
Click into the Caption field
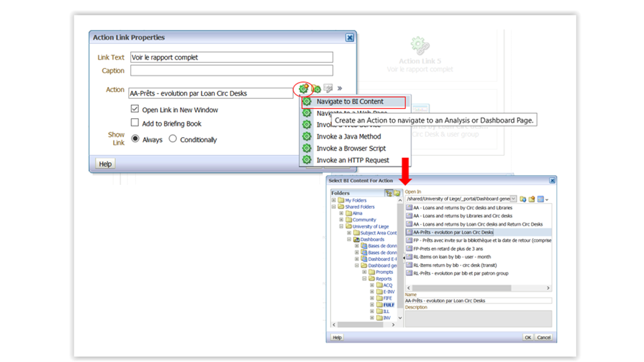click(231, 70)
